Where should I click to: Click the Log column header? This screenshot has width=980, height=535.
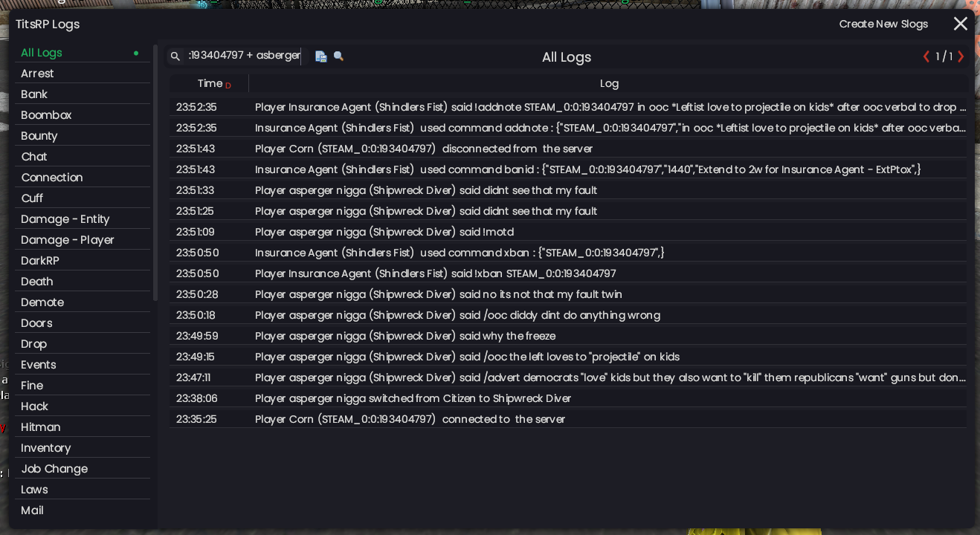point(609,84)
